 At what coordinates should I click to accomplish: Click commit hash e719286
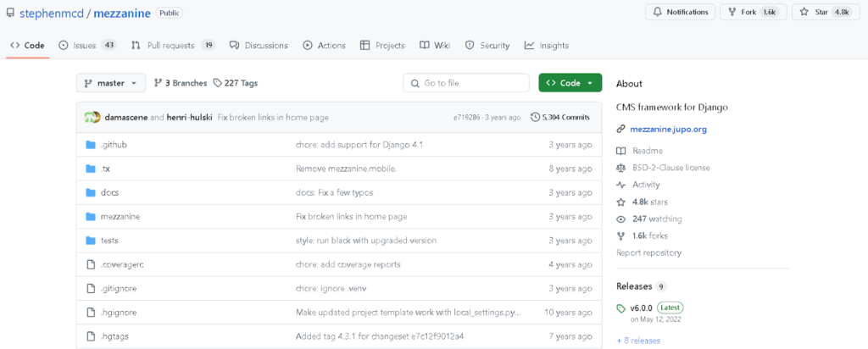coord(467,117)
